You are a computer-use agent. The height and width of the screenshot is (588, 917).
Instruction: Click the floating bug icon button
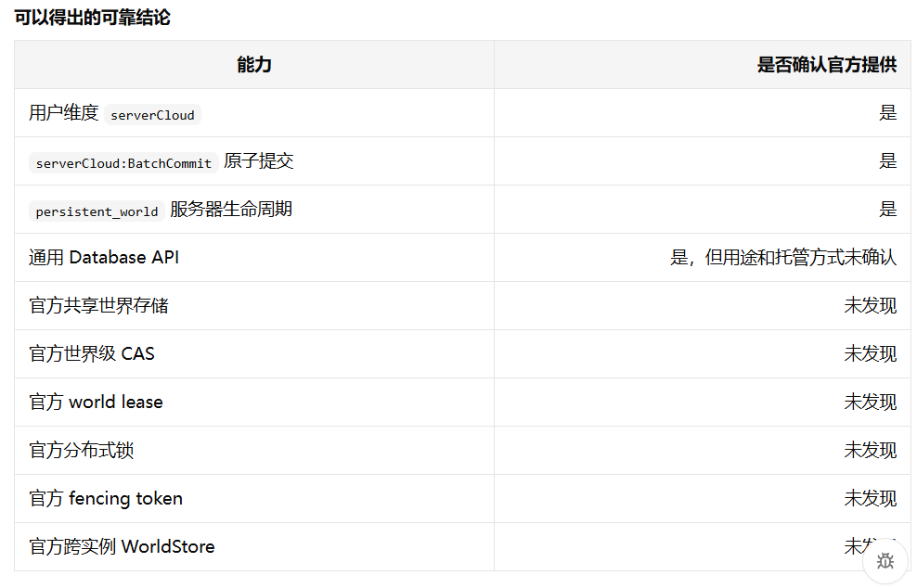pyautogui.click(x=885, y=561)
